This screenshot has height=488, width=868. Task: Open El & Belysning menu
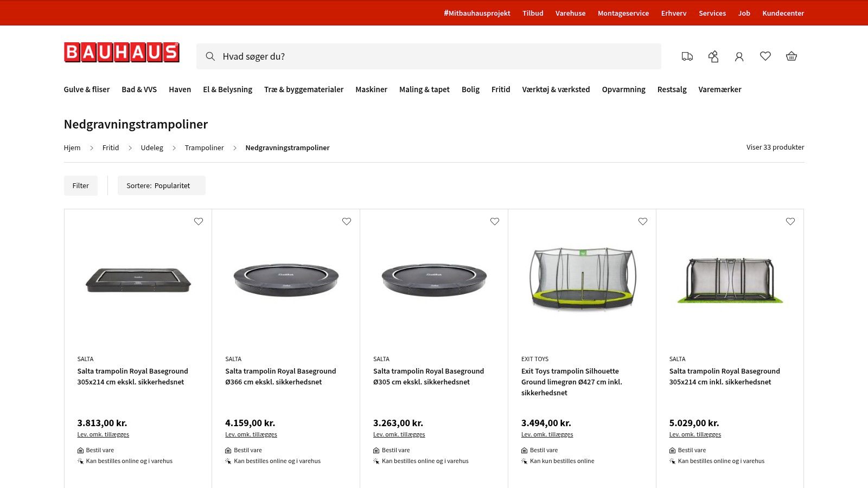228,89
